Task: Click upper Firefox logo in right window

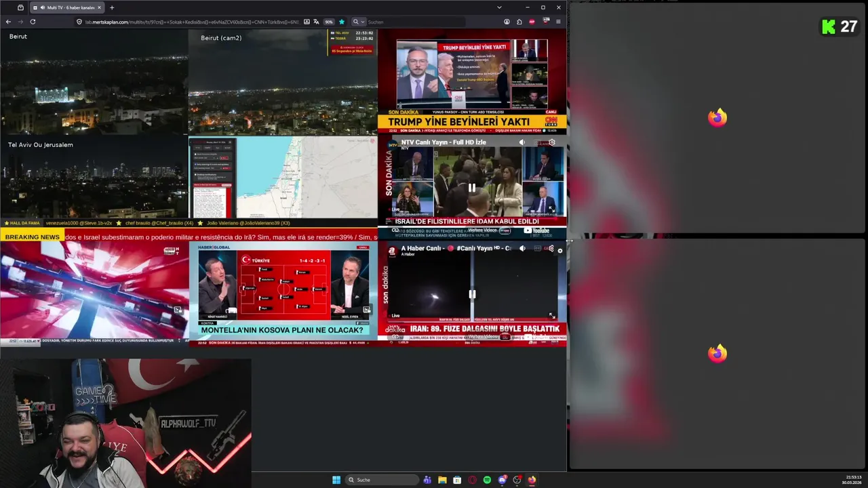Action: tap(717, 118)
